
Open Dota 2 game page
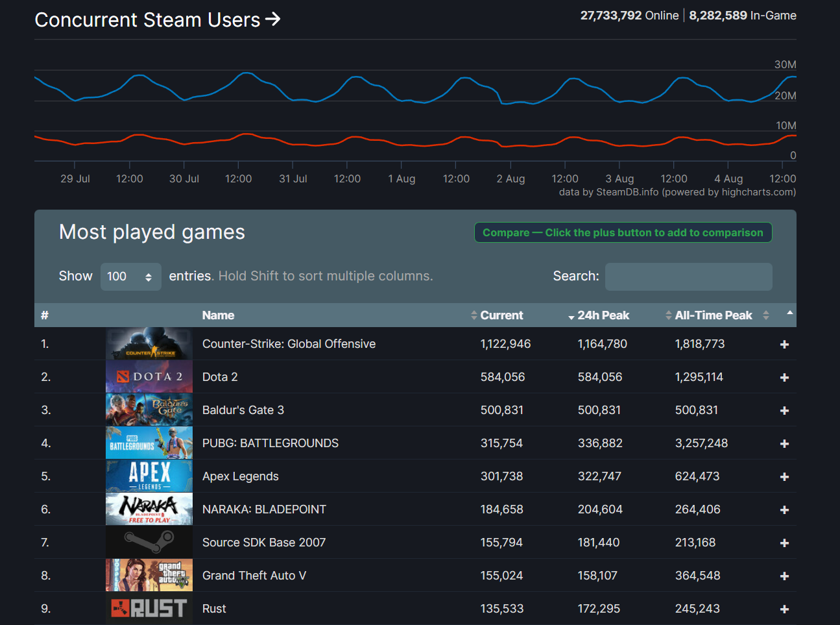coord(220,377)
